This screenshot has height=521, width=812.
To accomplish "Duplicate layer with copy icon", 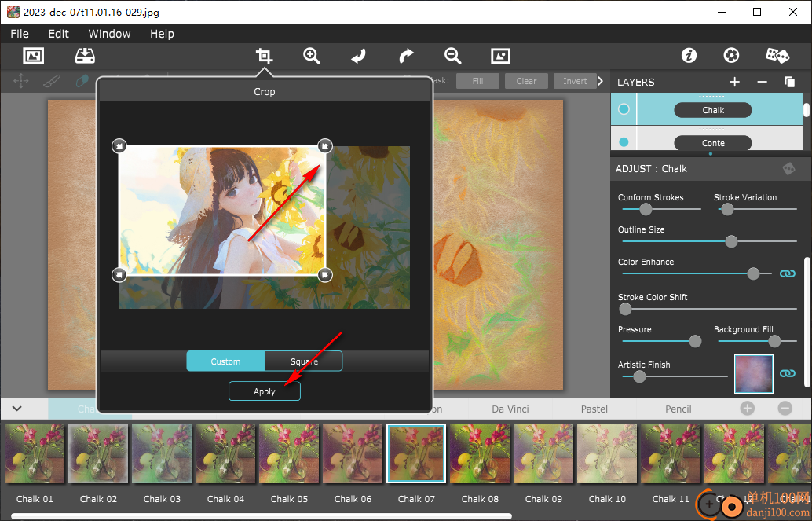I will click(x=789, y=82).
